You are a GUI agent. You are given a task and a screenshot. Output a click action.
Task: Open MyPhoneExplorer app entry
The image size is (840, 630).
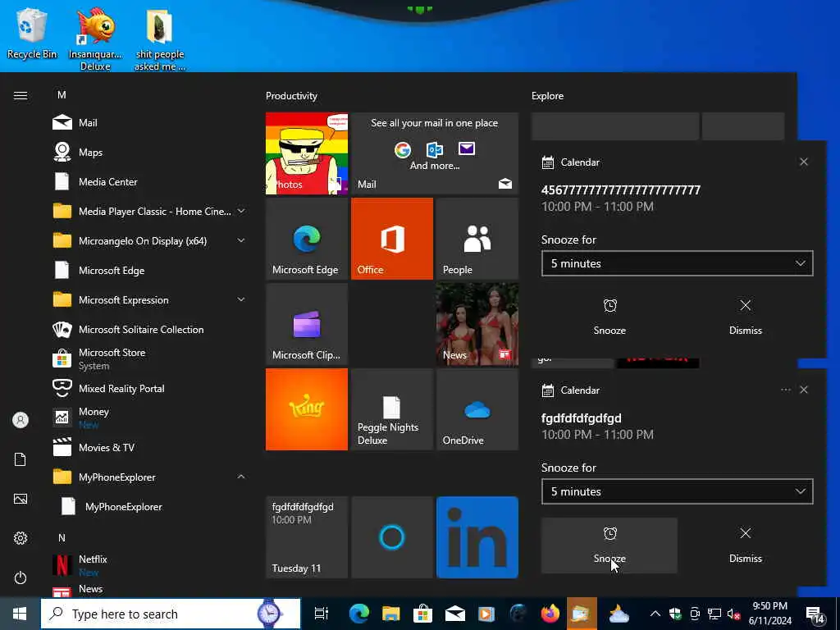[x=149, y=506]
